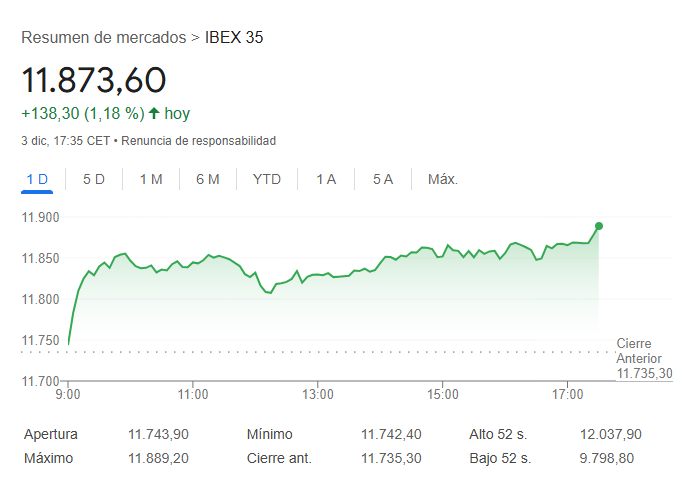This screenshot has width=700, height=483.
Task: Click the IBEX 35 breadcrumb title
Action: tap(234, 37)
